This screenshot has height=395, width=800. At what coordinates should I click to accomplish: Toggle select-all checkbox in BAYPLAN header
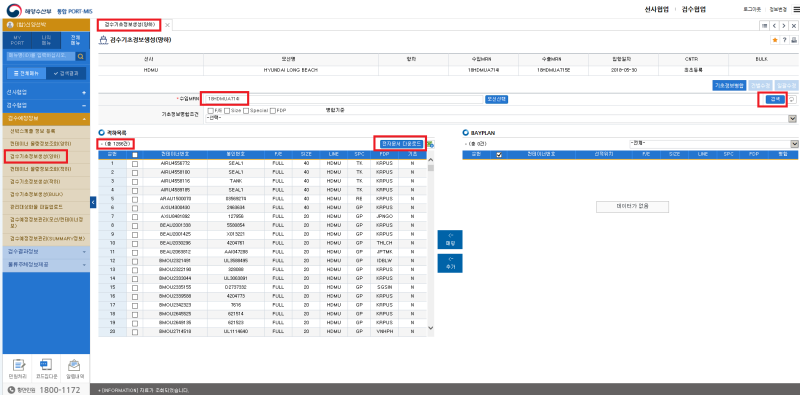point(499,155)
